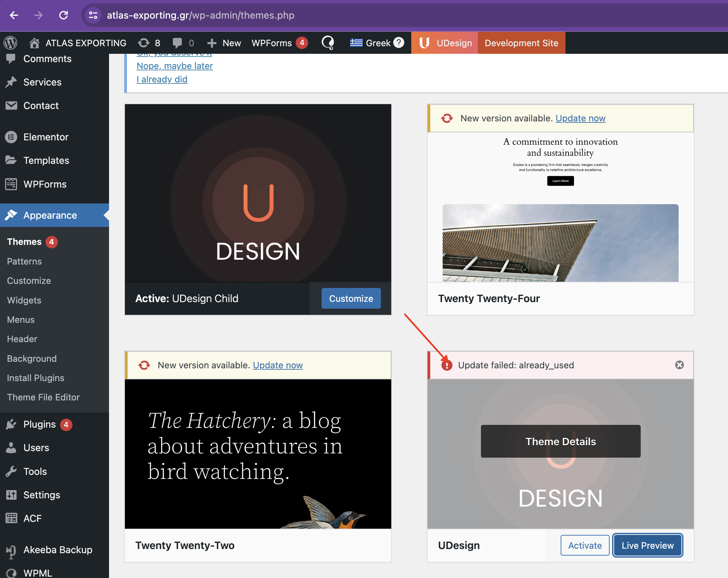Screen dimensions: 728x578
Task: Open Menus submenu item
Action: click(21, 320)
